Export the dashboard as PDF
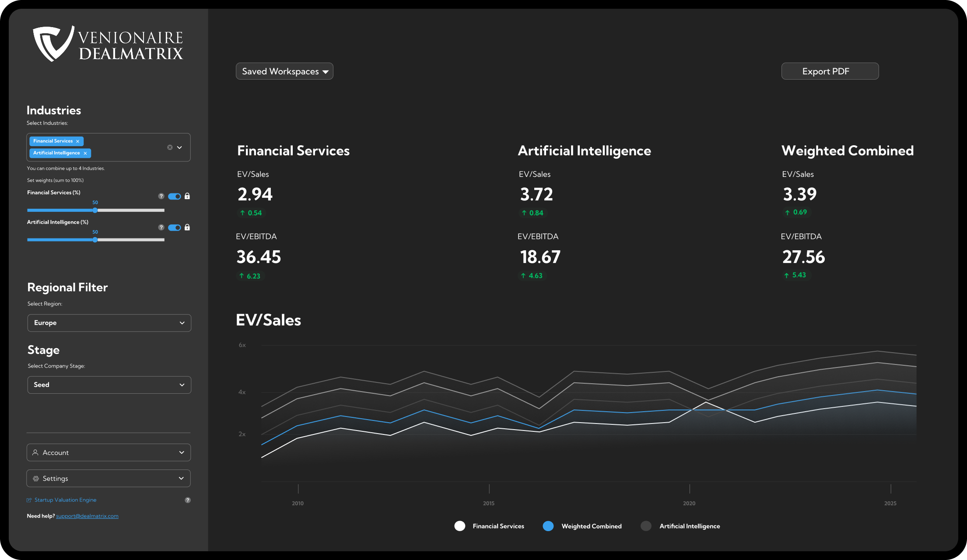967x560 pixels. (x=830, y=71)
